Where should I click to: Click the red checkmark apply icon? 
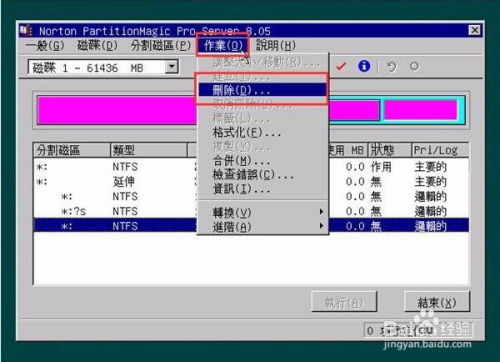tap(341, 66)
